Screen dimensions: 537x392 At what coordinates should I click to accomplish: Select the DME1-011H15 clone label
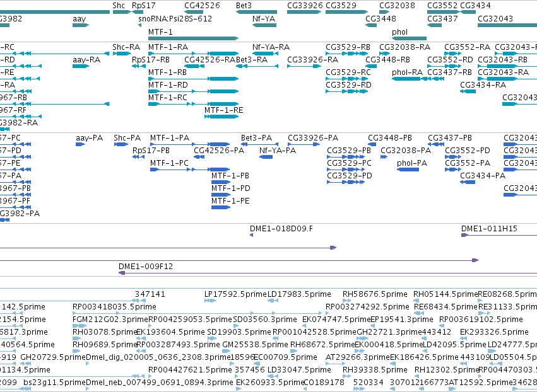pyautogui.click(x=490, y=229)
